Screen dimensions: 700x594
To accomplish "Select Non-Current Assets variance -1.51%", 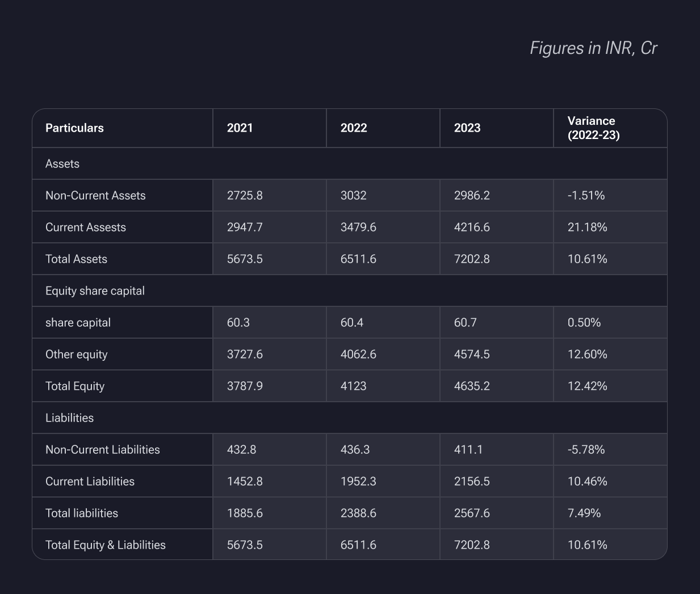I will tap(586, 196).
